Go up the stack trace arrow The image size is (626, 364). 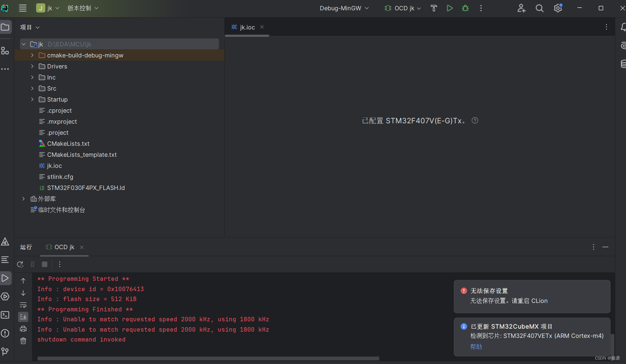pos(23,281)
